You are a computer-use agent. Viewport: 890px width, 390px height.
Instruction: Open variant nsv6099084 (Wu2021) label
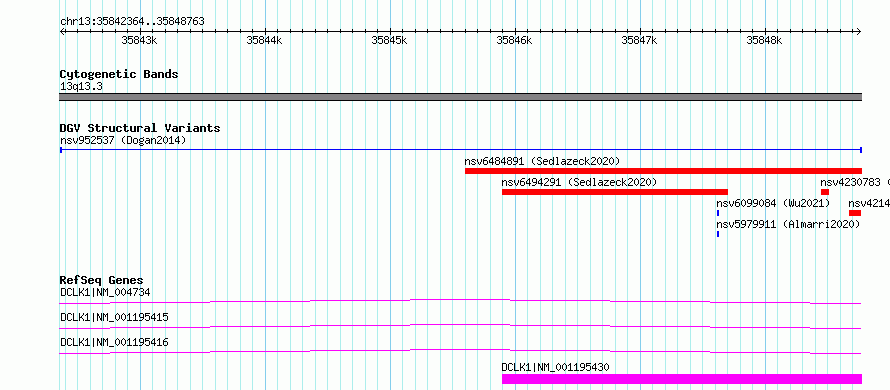(x=773, y=203)
